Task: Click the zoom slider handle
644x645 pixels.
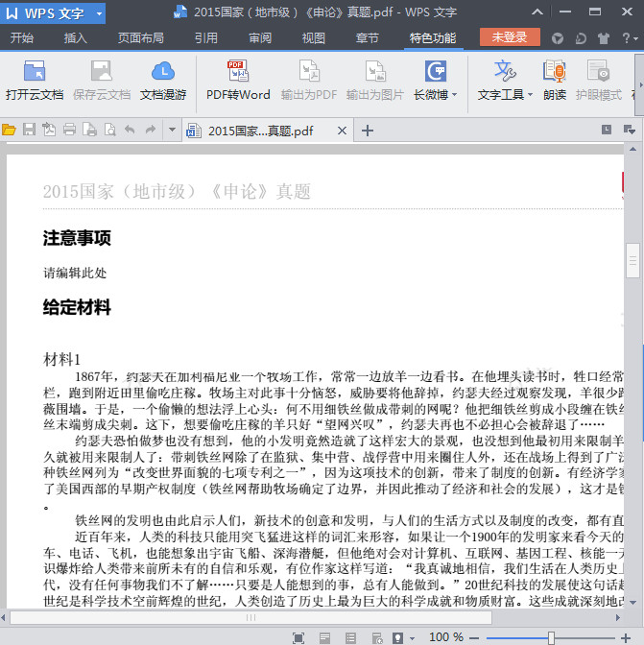Action: tap(551, 638)
